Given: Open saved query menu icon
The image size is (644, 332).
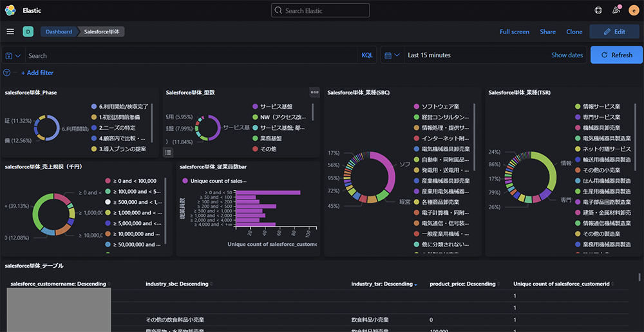Looking at the screenshot, I should coord(13,55).
